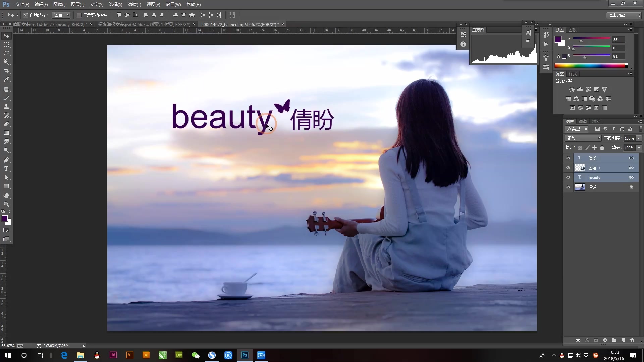The height and width of the screenshot is (362, 644).
Task: Open the 滤镜 menu
Action: click(135, 4)
